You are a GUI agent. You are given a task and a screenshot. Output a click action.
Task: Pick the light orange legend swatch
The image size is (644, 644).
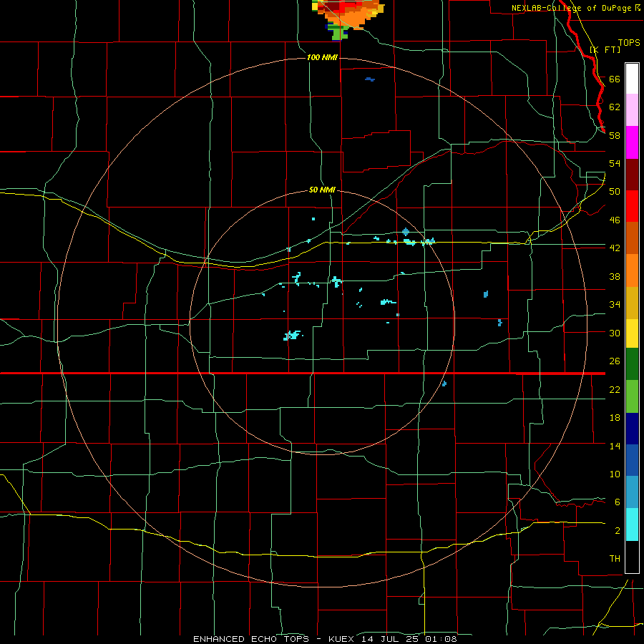pos(632,270)
